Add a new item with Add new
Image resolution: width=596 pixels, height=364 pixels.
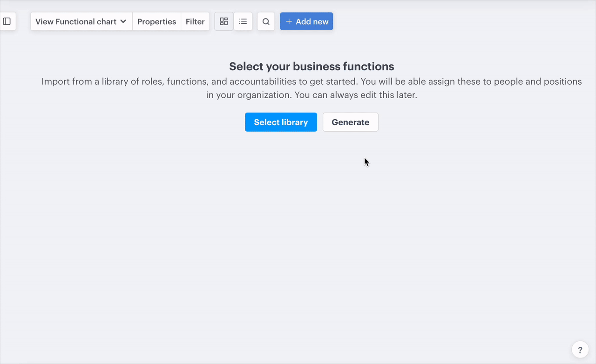306,21
